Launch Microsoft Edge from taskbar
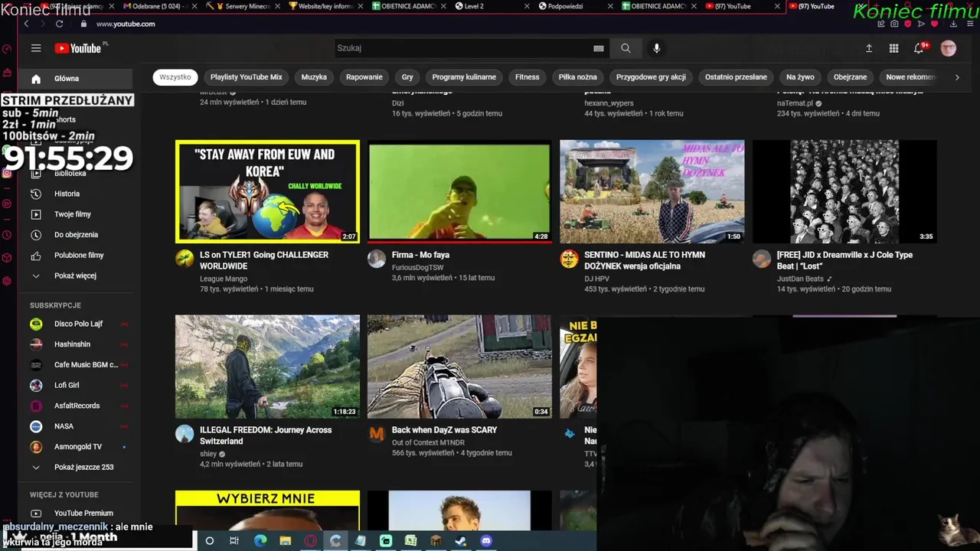980x551 pixels. pos(260,541)
